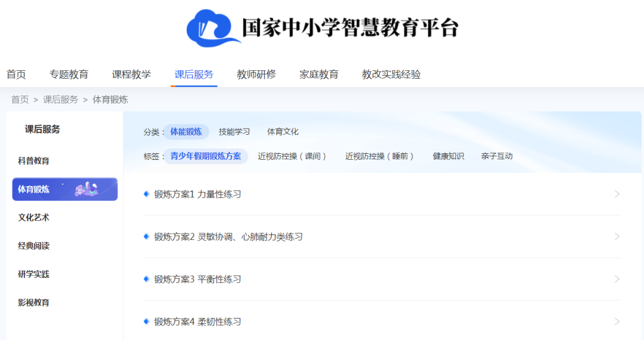Click the 课后服务 sidebar heading
This screenshot has height=340, width=644.
click(42, 129)
